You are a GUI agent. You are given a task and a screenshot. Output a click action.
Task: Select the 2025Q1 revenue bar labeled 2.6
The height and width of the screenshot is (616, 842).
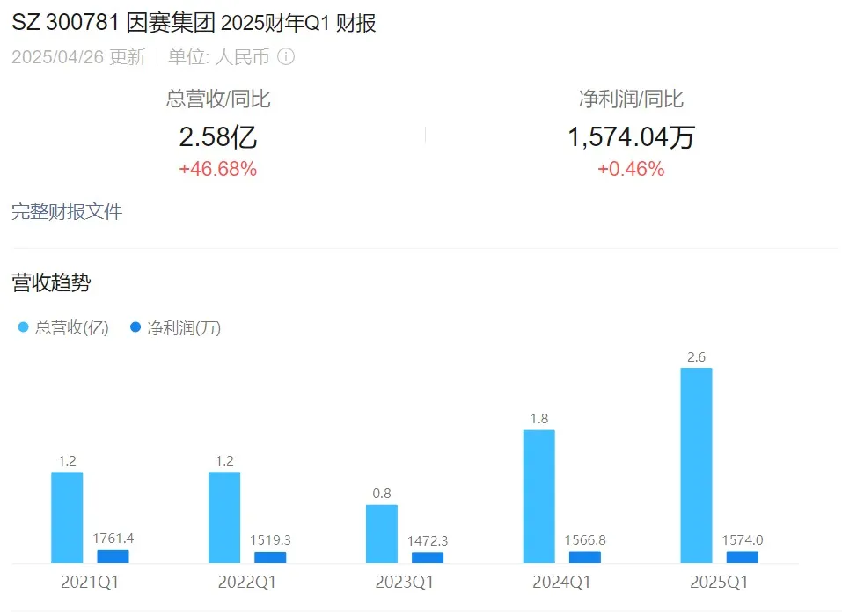click(x=697, y=466)
